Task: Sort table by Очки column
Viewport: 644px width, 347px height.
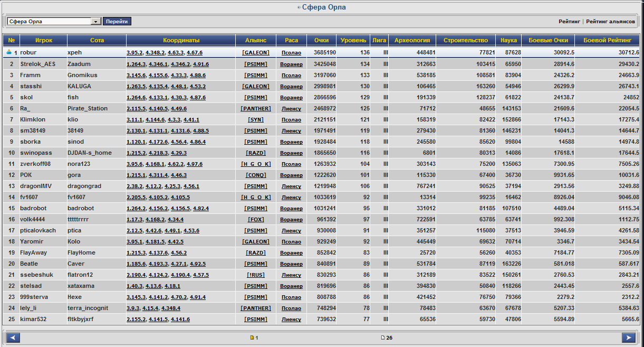Action: coord(321,40)
